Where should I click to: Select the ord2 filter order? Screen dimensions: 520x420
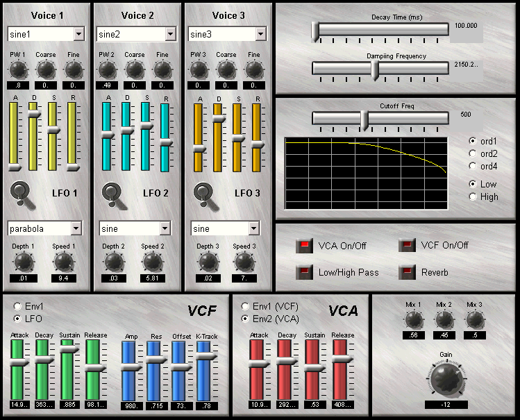(473, 153)
